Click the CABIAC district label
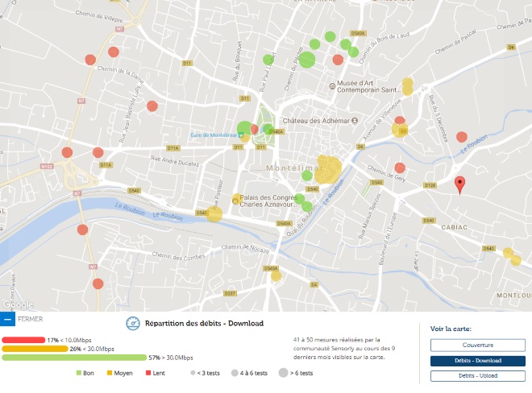 [x=455, y=227]
